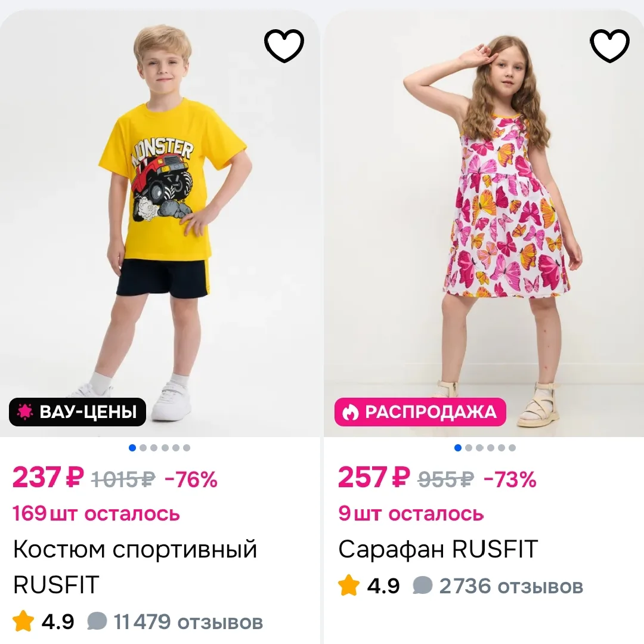Favorite the butterfly sarafan with heart icon

(x=610, y=46)
